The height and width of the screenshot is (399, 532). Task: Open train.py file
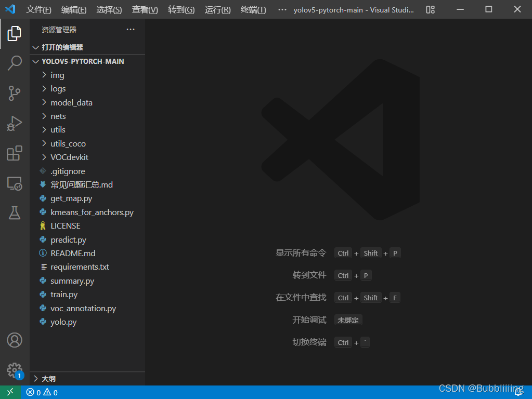click(x=87, y=295)
